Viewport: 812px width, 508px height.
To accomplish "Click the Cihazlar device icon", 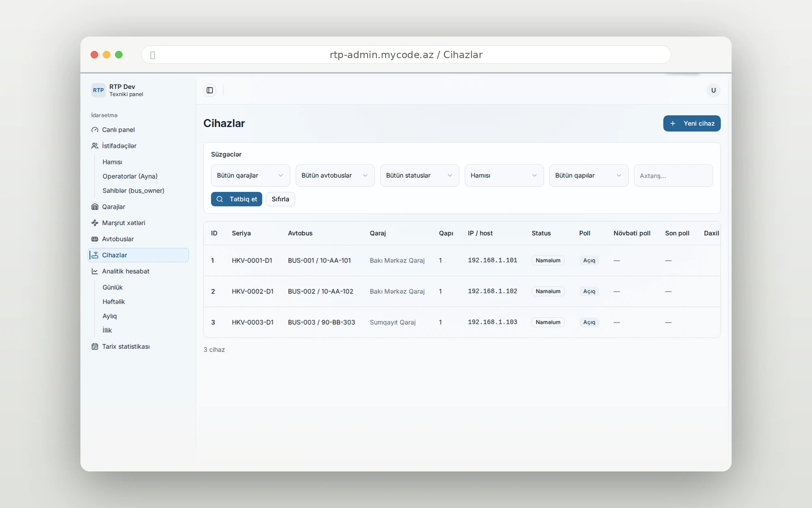I will [95, 255].
